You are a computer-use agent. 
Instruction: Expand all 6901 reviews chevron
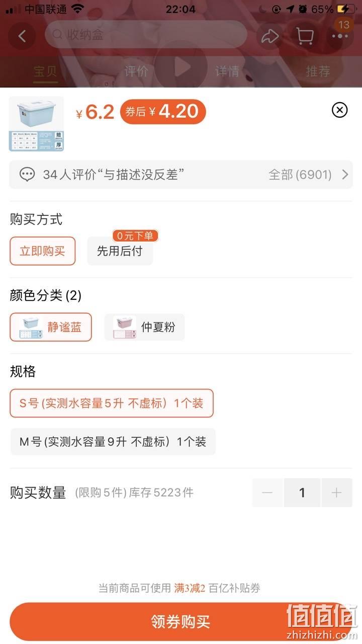click(x=345, y=175)
